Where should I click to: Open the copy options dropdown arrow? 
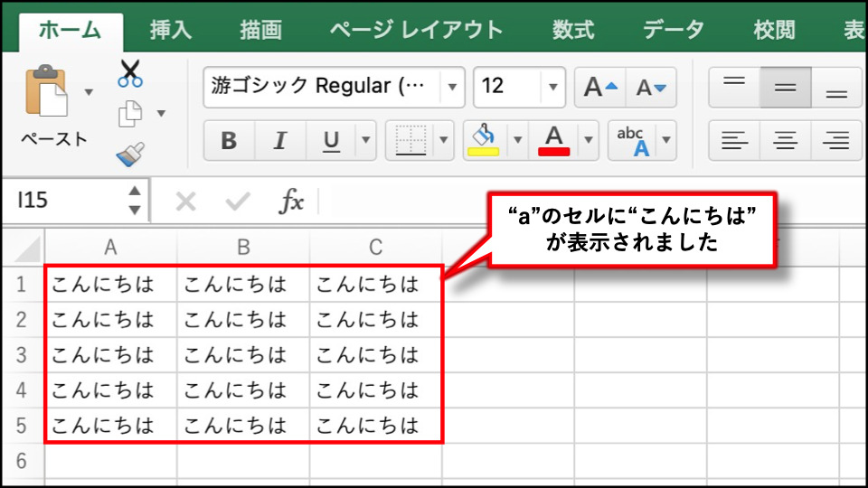161,114
